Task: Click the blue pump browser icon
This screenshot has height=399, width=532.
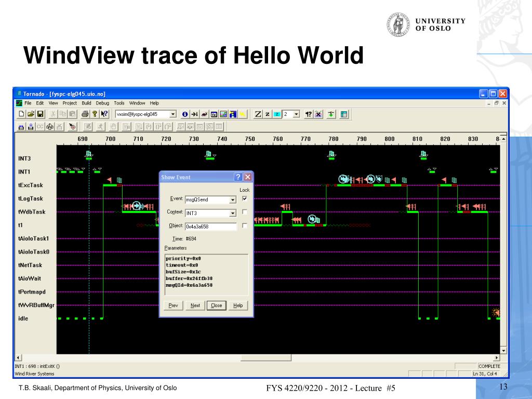Action: [233, 114]
